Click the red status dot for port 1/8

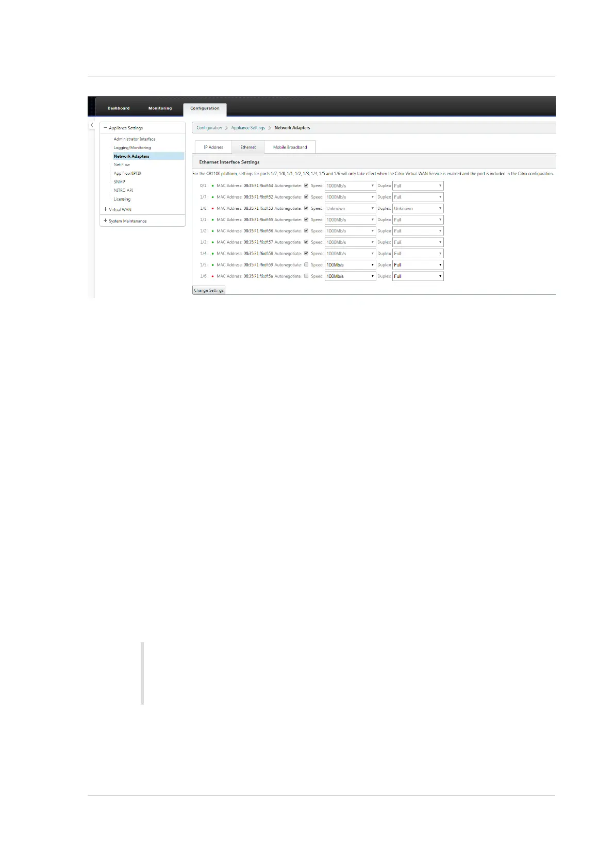pyautogui.click(x=212, y=208)
